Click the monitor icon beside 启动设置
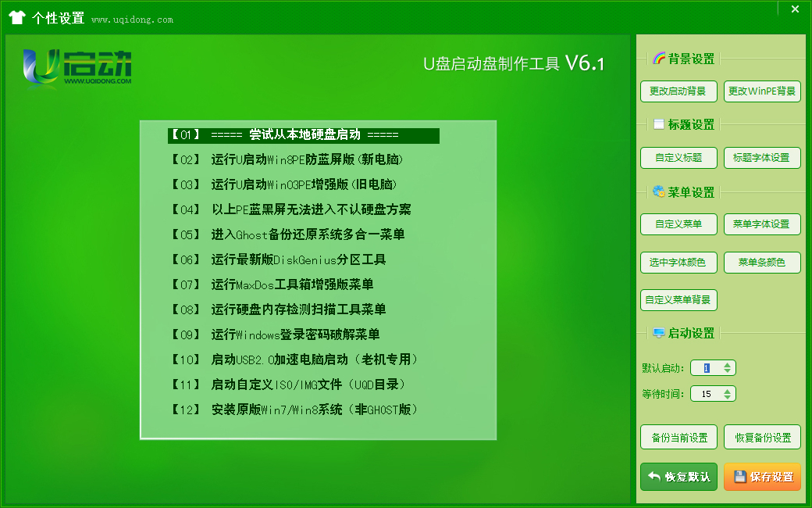The image size is (812, 508). (659, 333)
